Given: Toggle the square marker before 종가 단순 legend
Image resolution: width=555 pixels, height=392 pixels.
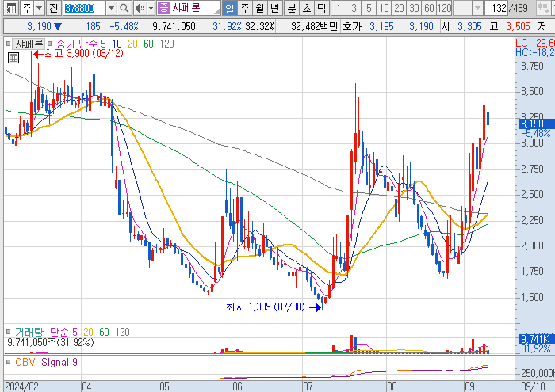Looking at the screenshot, I should tap(50, 44).
